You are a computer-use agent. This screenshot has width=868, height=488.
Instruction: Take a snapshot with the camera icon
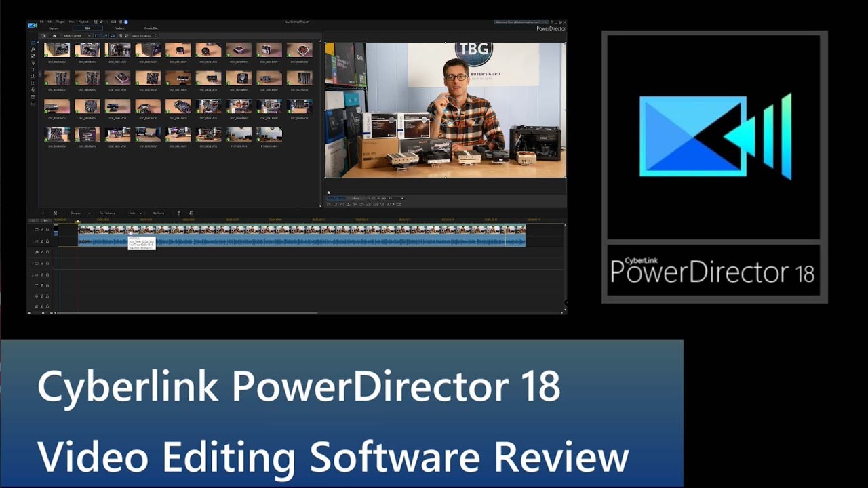point(368,204)
